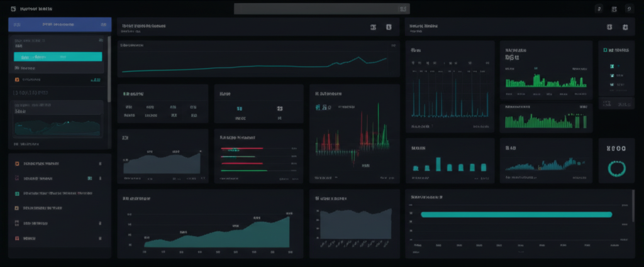Click the app logo icon in the title bar

(13, 9)
